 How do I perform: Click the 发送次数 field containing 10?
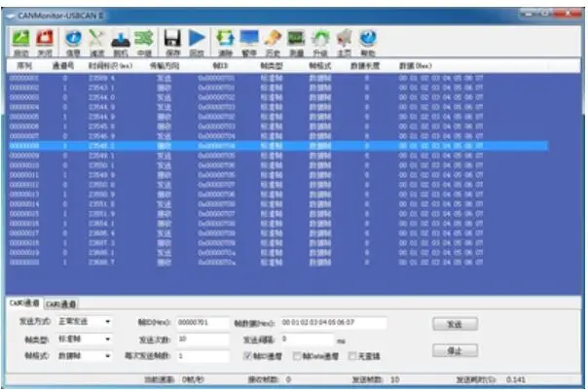(202, 339)
